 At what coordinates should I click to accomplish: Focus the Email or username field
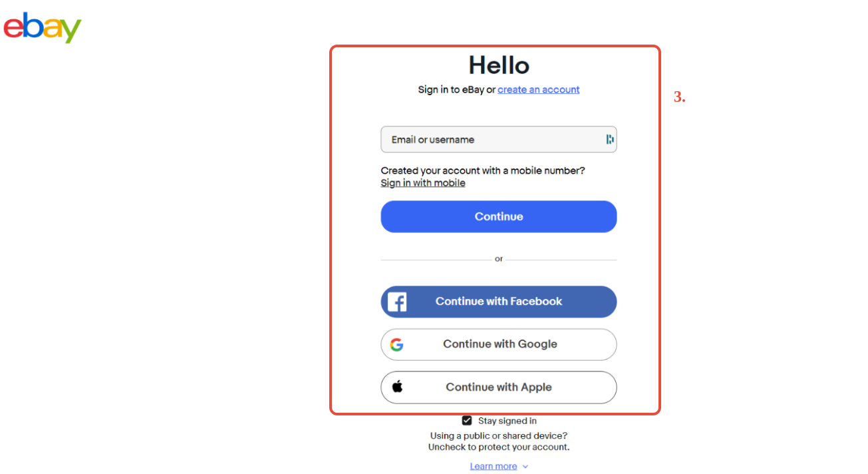point(499,139)
